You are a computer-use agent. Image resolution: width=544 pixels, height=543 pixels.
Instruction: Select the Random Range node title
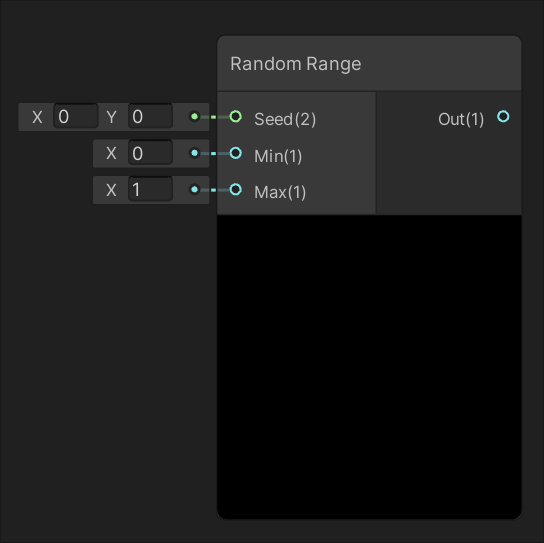click(x=296, y=64)
